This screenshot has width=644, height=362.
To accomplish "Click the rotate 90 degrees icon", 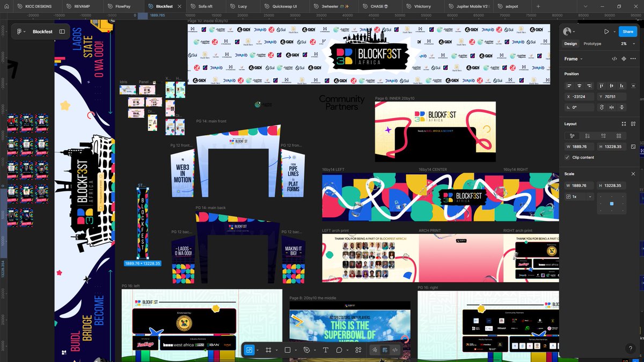I will point(602,107).
